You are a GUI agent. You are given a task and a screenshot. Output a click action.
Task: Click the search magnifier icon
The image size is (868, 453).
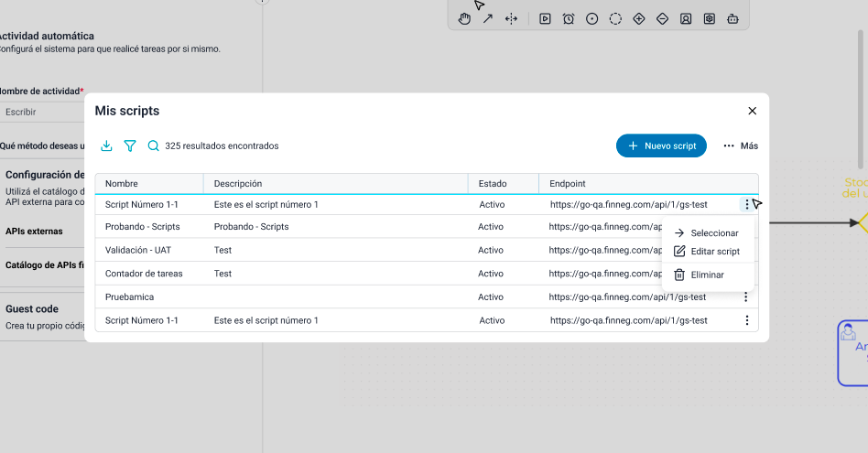pos(154,146)
